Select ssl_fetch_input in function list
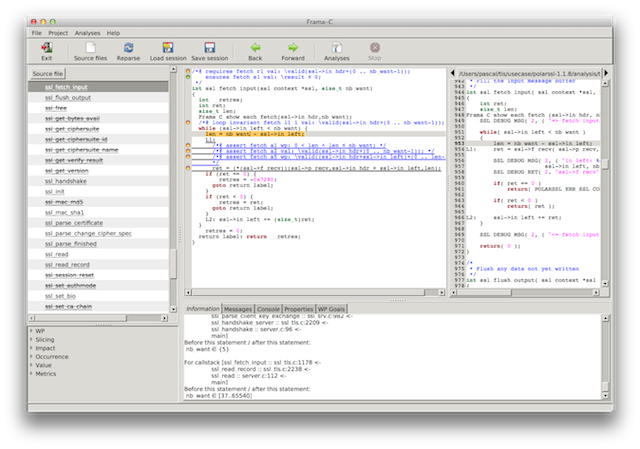Screen dimensions: 640x449 click(98, 87)
